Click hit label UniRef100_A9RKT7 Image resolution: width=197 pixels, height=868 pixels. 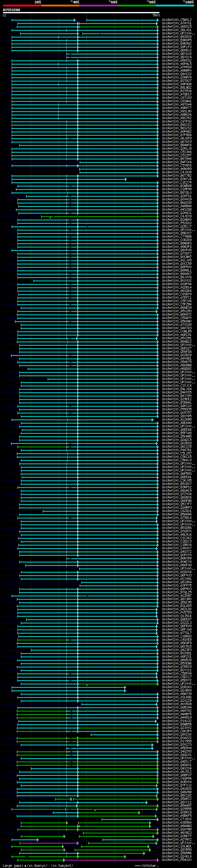click(177, 108)
